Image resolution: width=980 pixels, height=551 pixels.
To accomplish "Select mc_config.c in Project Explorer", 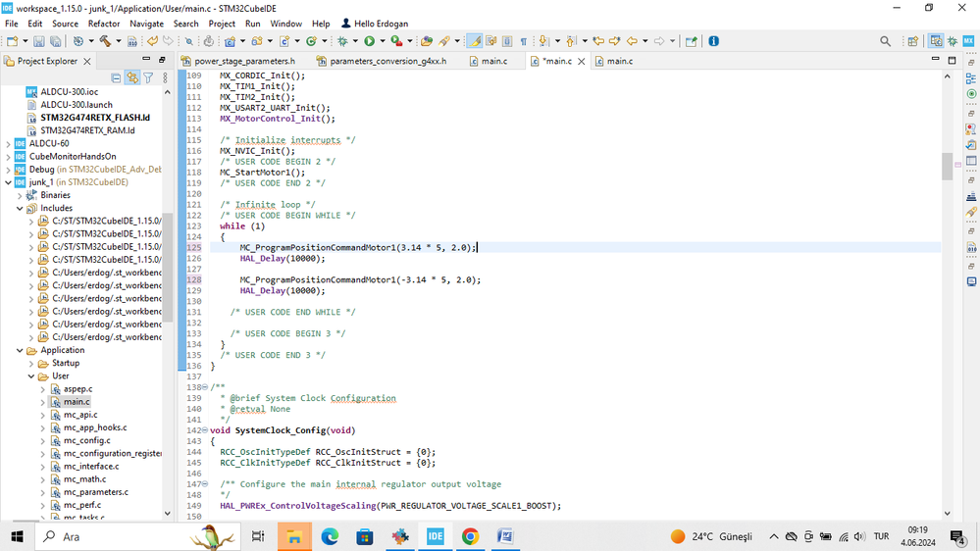I will tap(86, 440).
